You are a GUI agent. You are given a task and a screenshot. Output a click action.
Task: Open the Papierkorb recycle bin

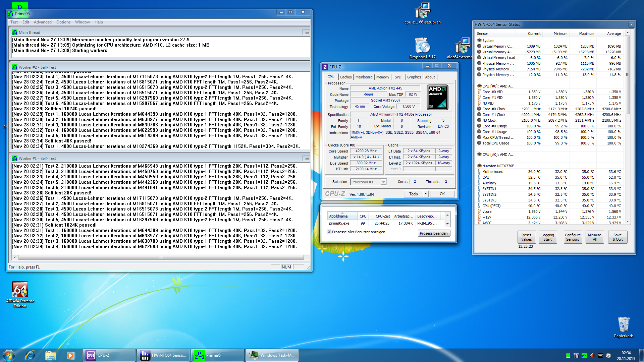click(x=624, y=327)
